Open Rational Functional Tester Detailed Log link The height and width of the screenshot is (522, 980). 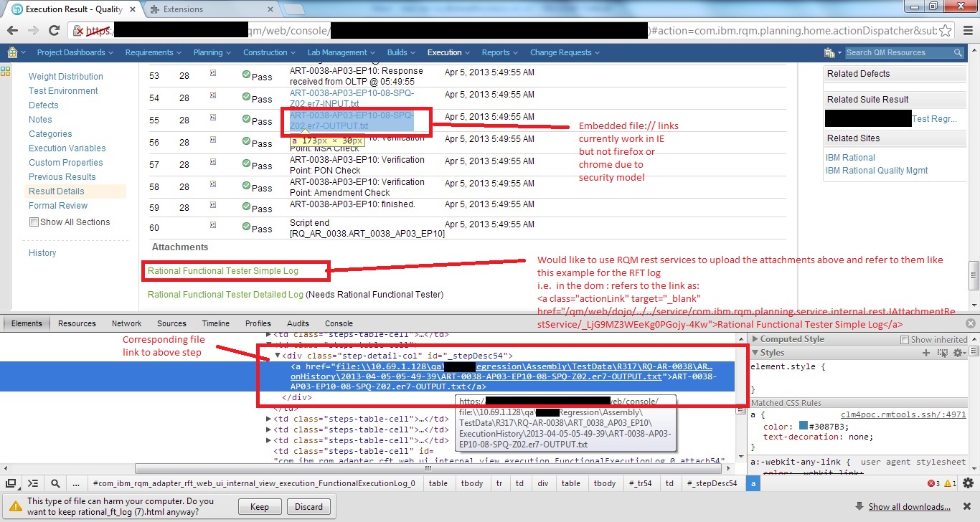click(225, 295)
